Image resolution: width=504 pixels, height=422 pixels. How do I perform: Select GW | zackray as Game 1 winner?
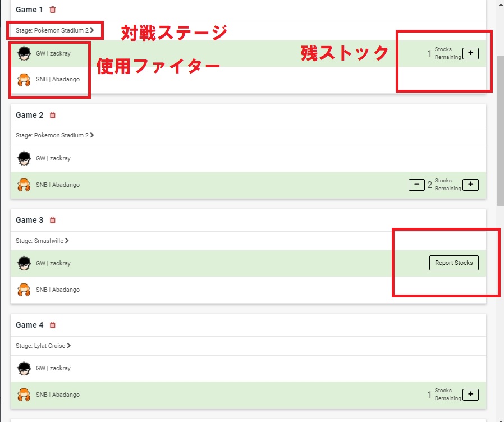point(248,53)
